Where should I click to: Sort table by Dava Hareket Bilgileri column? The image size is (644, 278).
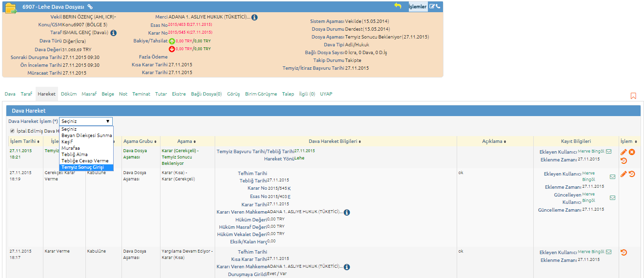tap(335, 141)
